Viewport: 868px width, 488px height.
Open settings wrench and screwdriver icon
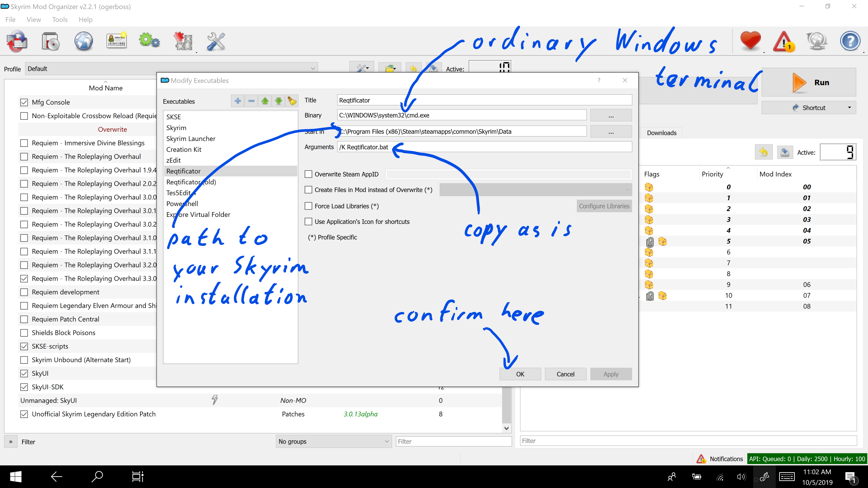(216, 41)
